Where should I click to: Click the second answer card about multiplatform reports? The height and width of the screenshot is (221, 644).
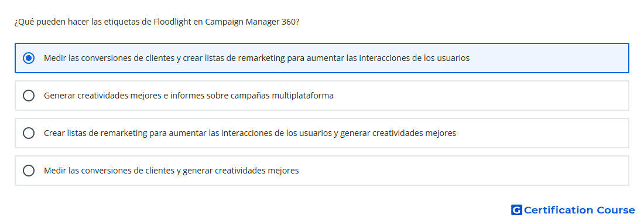[322, 96]
